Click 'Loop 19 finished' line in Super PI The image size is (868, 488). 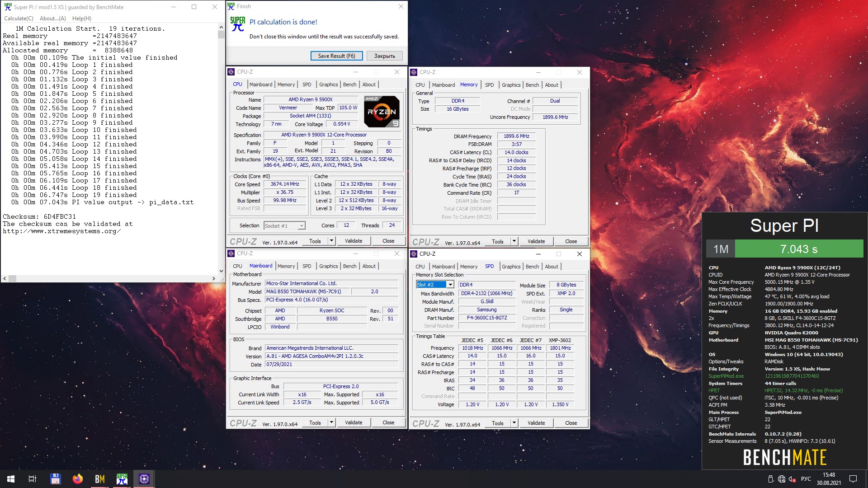74,195
